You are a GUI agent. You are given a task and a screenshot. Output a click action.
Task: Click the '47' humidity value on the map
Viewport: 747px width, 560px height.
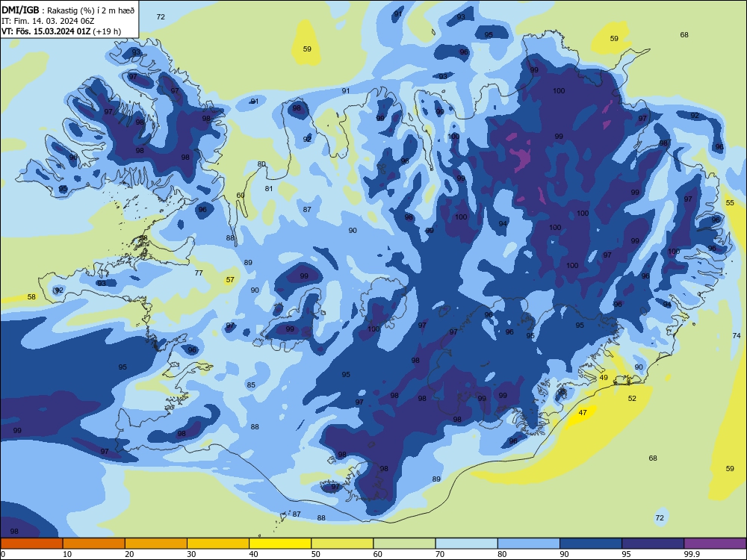tap(583, 412)
